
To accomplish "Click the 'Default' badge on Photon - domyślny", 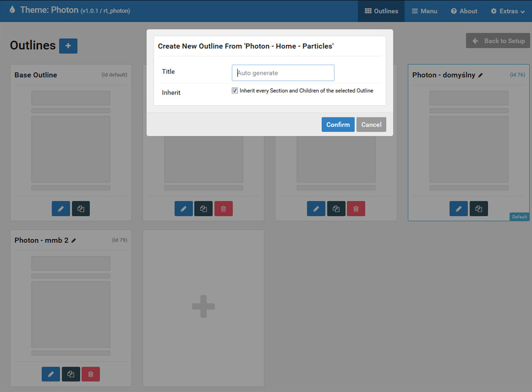I will [x=519, y=216].
